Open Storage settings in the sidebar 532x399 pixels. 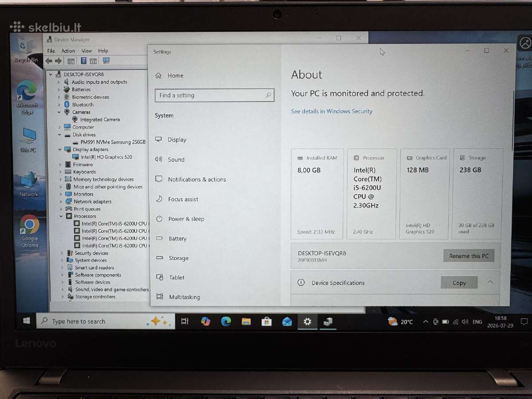178,258
